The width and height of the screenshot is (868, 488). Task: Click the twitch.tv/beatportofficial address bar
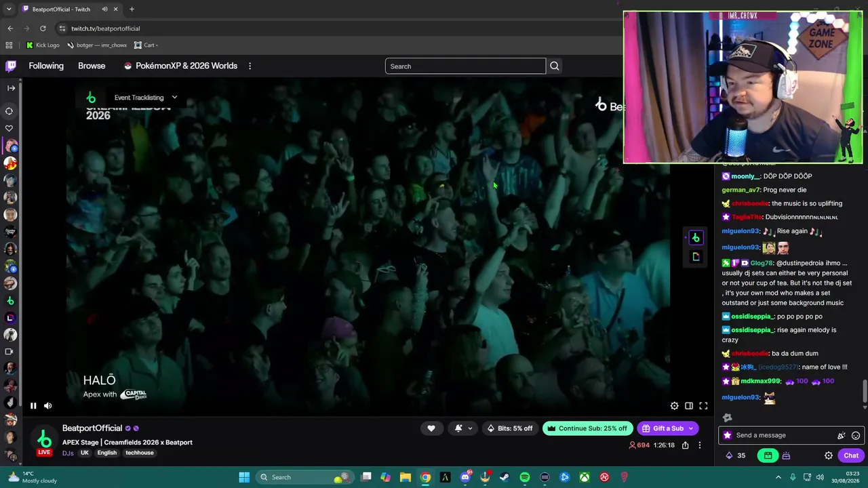(105, 28)
